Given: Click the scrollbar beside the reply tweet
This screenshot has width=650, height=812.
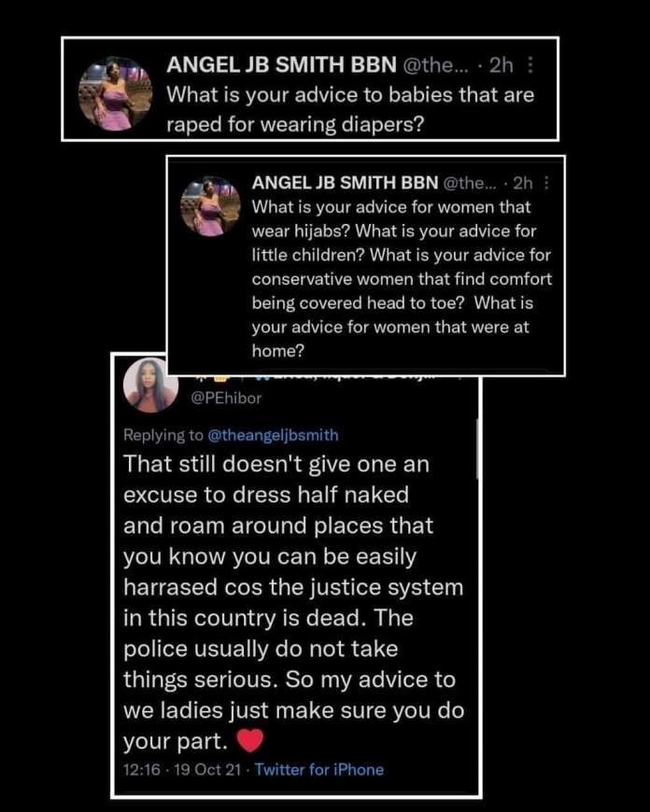Looking at the screenshot, I should [476, 448].
